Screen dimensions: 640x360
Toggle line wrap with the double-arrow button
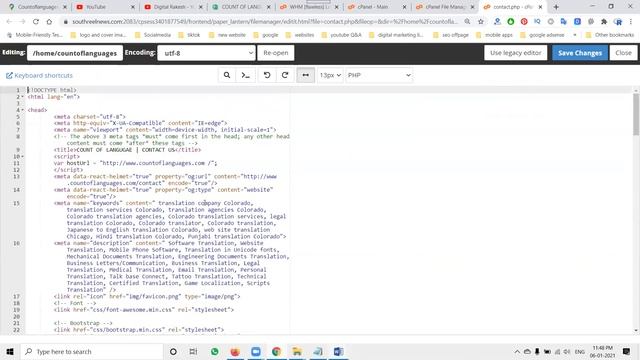(x=305, y=75)
